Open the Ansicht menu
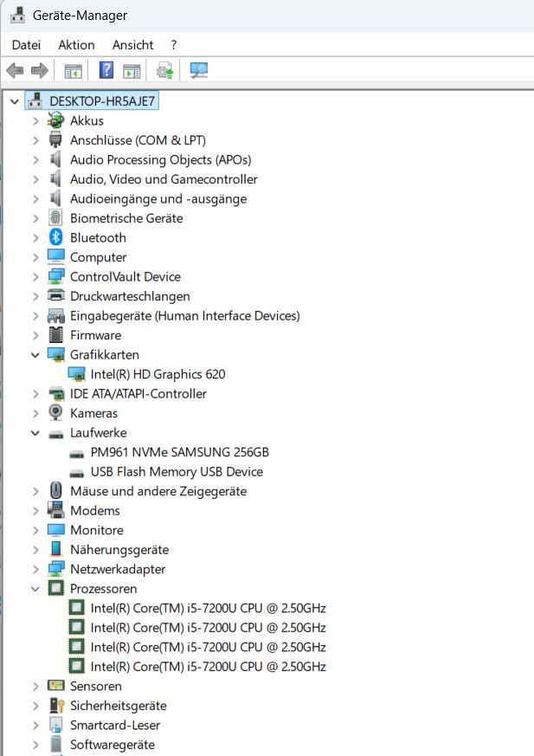Viewport: 534px width, 756px height. coord(132,44)
